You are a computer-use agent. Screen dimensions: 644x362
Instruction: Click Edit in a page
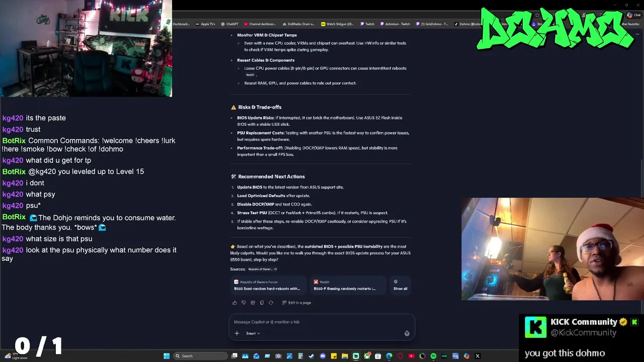(296, 303)
